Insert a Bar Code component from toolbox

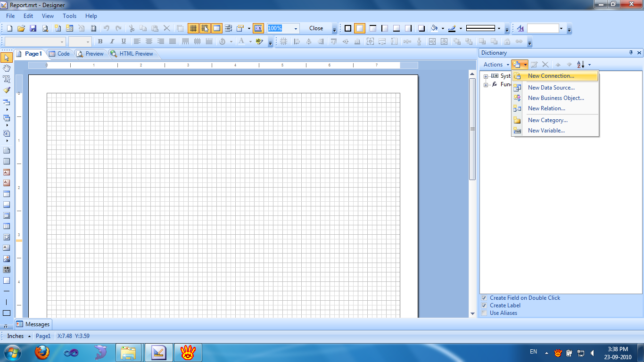pos(7,270)
